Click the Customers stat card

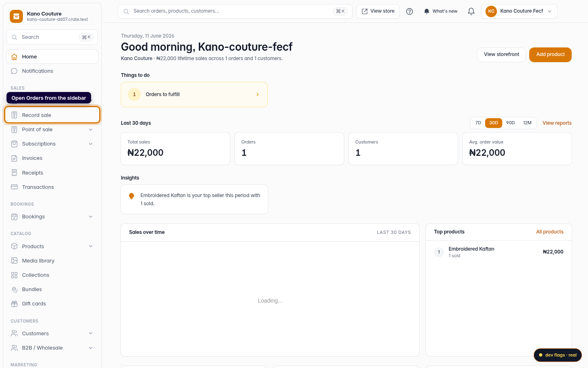[403, 149]
